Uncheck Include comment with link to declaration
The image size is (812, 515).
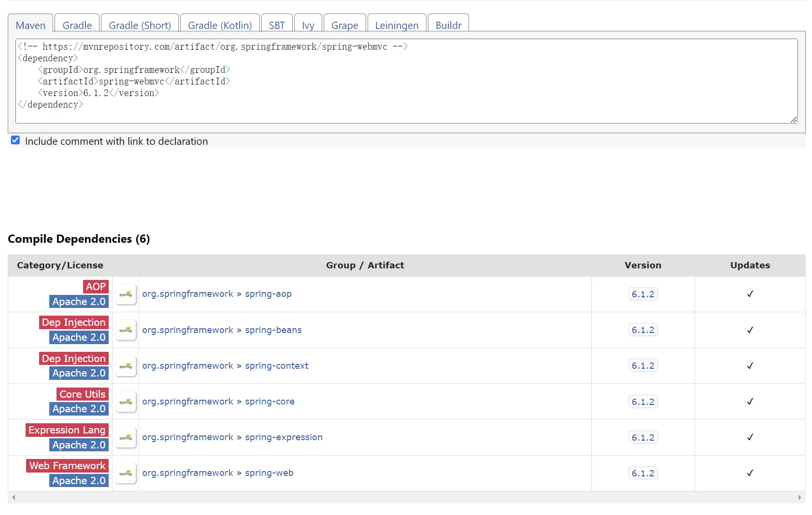tap(15, 140)
